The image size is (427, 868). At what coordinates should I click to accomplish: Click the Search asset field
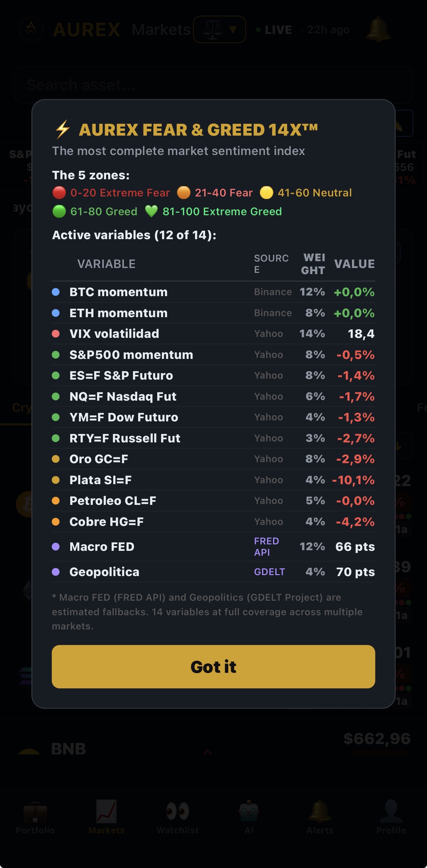click(213, 84)
